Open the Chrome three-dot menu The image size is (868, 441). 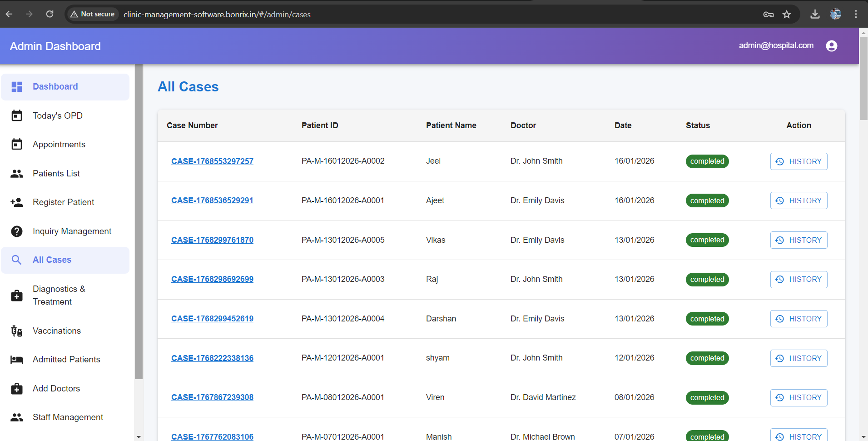(856, 15)
